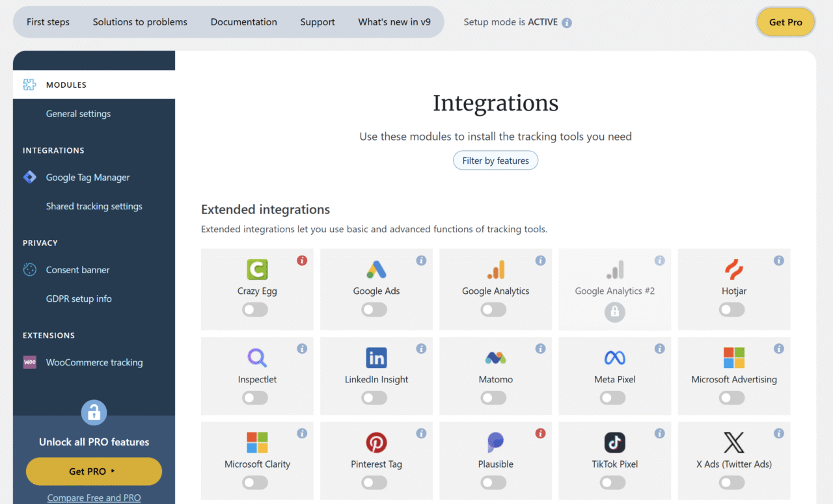This screenshot has width=833, height=504.
Task: Open Google Tag Manager settings
Action: click(88, 178)
